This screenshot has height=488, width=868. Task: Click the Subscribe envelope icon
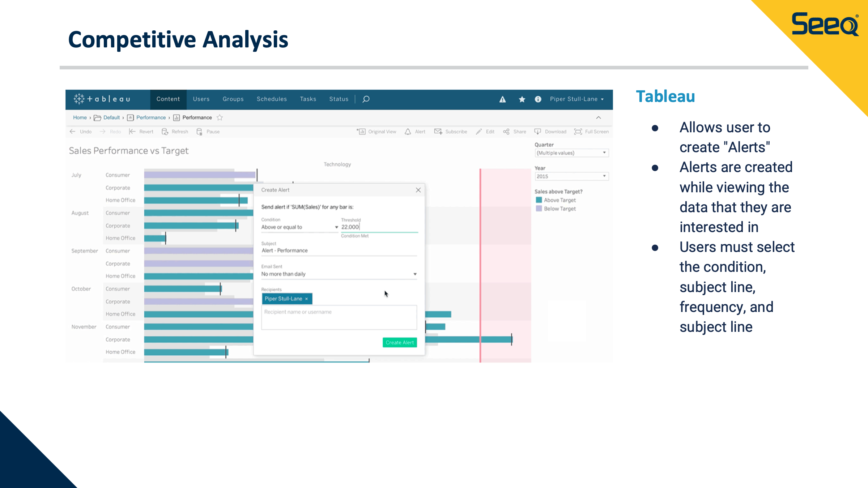[x=438, y=132]
